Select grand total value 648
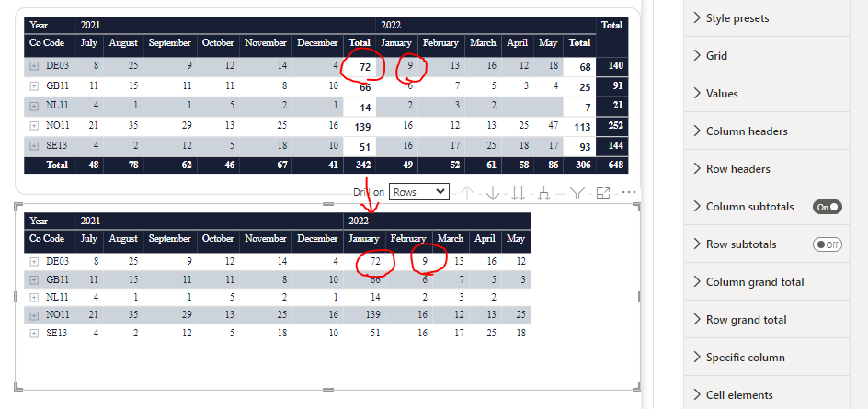 pos(615,165)
